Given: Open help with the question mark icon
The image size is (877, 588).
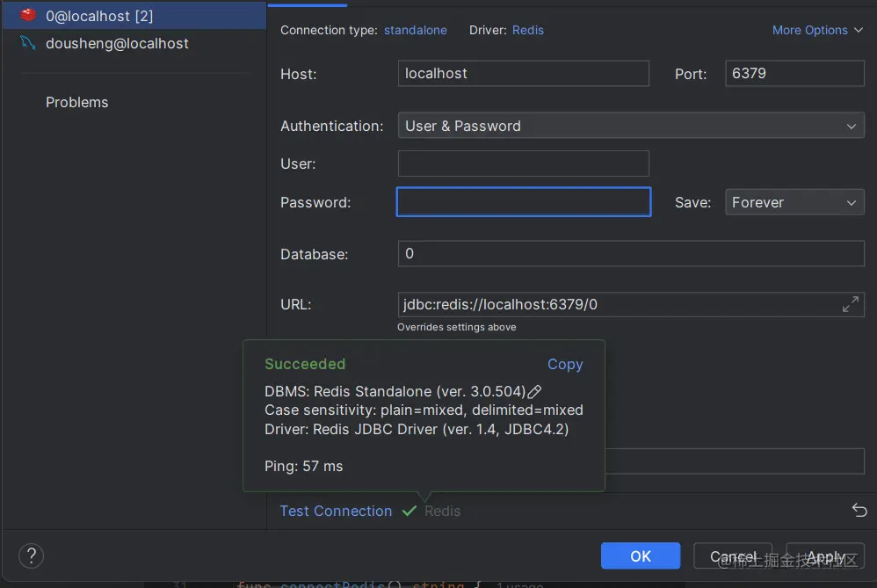Looking at the screenshot, I should click(31, 555).
